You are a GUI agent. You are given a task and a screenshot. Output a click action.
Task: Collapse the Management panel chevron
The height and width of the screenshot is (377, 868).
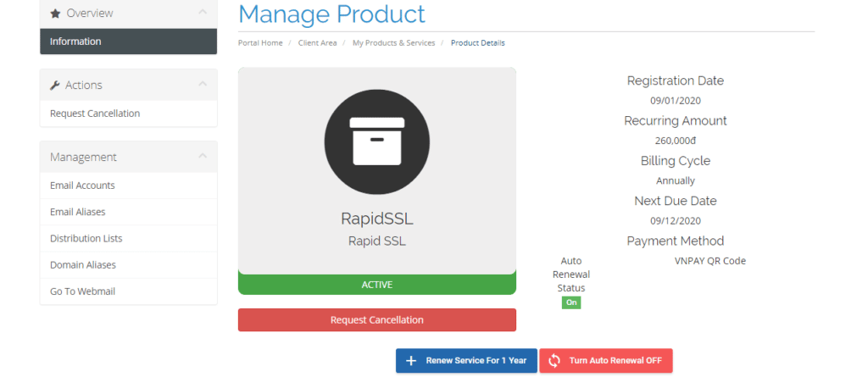(x=202, y=157)
